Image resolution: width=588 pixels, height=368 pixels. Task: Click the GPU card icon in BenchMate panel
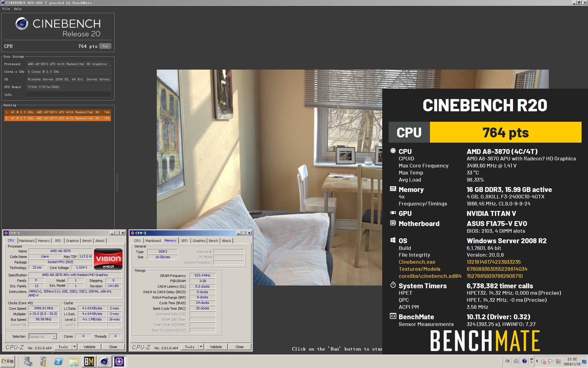coord(393,213)
